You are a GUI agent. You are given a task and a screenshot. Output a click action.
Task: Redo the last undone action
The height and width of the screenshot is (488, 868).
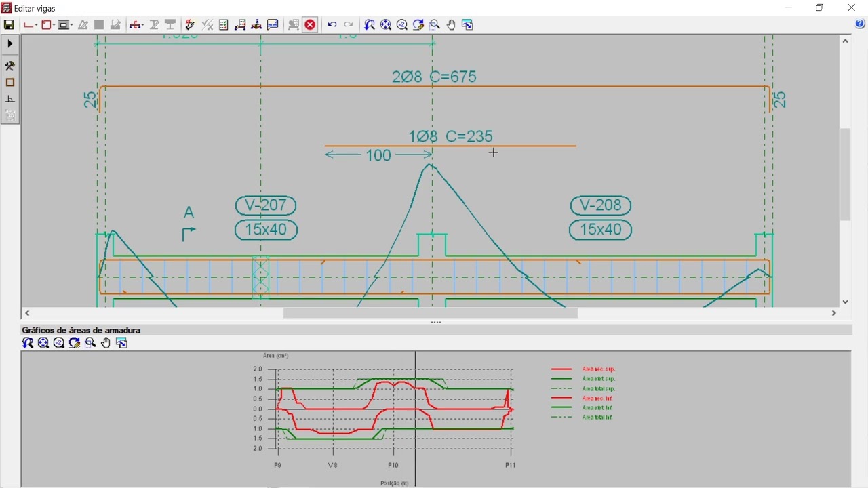tap(349, 25)
